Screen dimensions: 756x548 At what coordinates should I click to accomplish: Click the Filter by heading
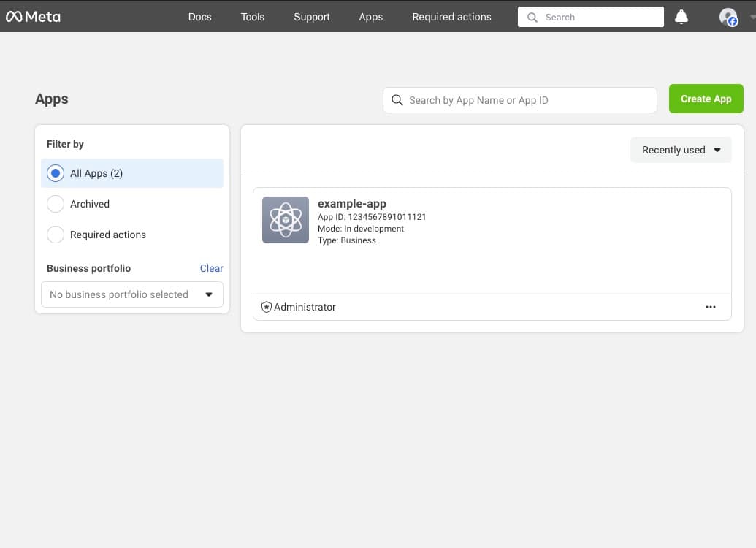[x=65, y=144]
